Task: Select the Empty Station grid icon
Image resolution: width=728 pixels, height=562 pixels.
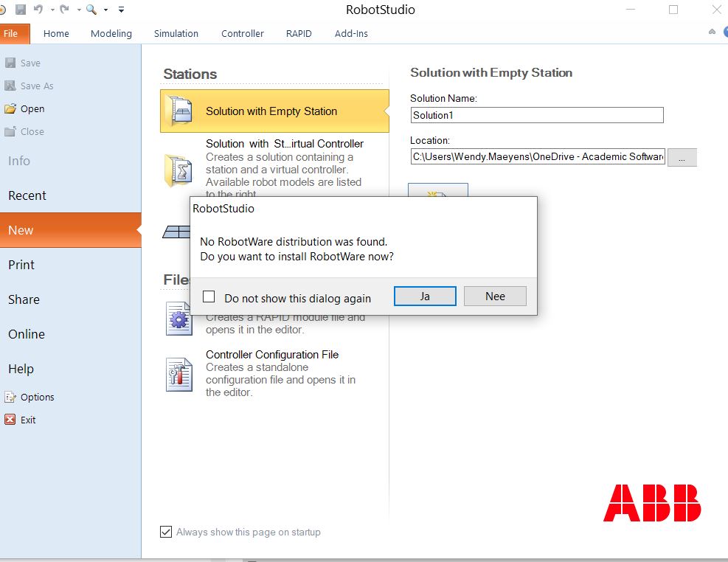Action: click(176, 232)
